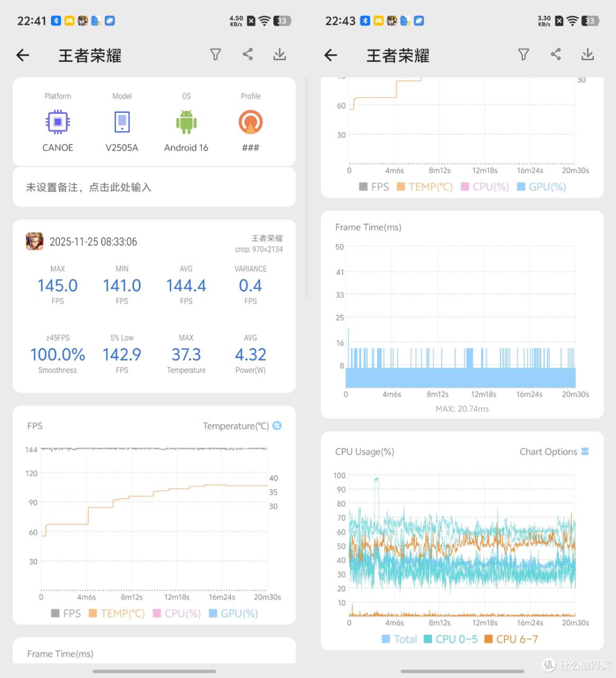Screen dimensions: 616x678
Task: Toggle TEMP(℃) legend in right screen chart
Action: pyautogui.click(x=425, y=187)
